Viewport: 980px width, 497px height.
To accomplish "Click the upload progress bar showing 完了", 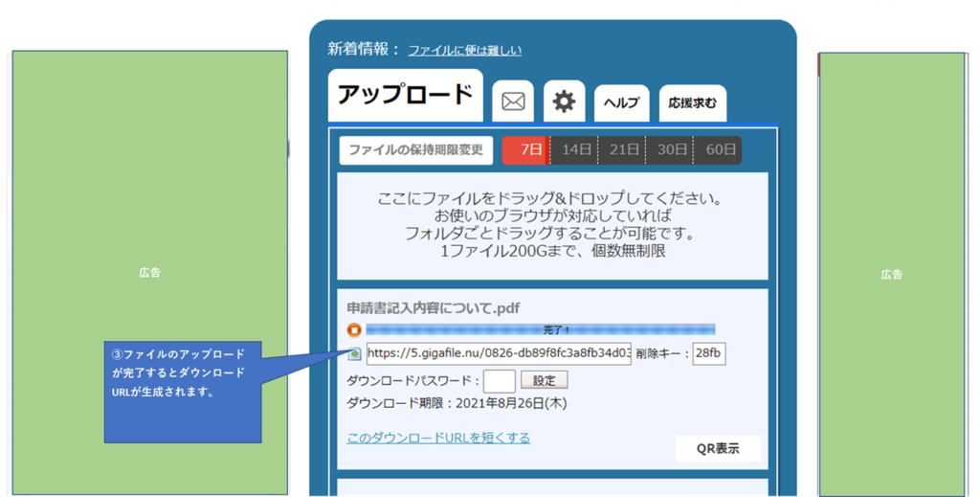I will pos(541,329).
